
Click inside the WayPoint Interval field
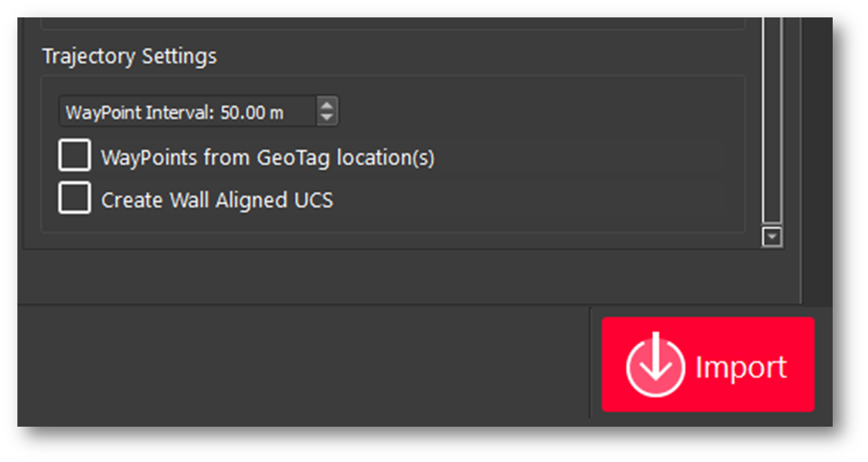pos(185,112)
